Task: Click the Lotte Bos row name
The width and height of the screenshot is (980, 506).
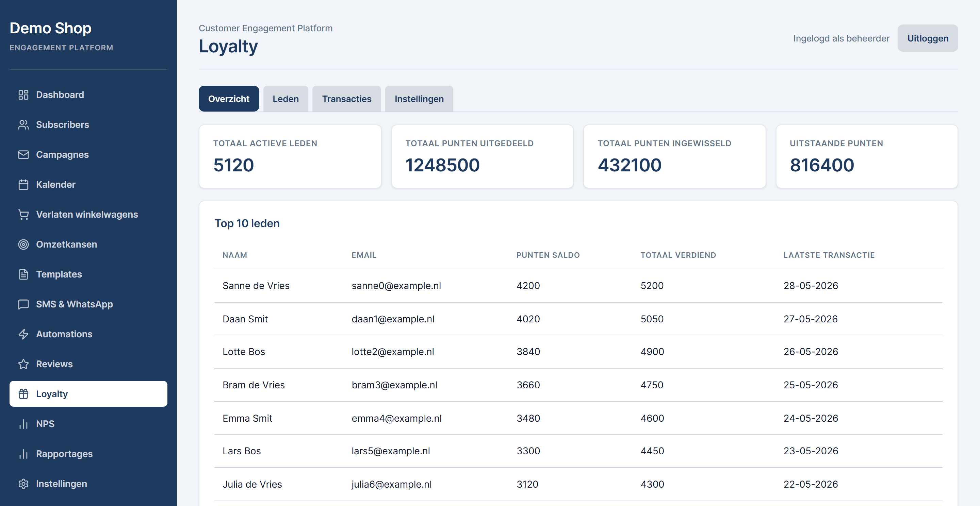Action: coord(244,352)
